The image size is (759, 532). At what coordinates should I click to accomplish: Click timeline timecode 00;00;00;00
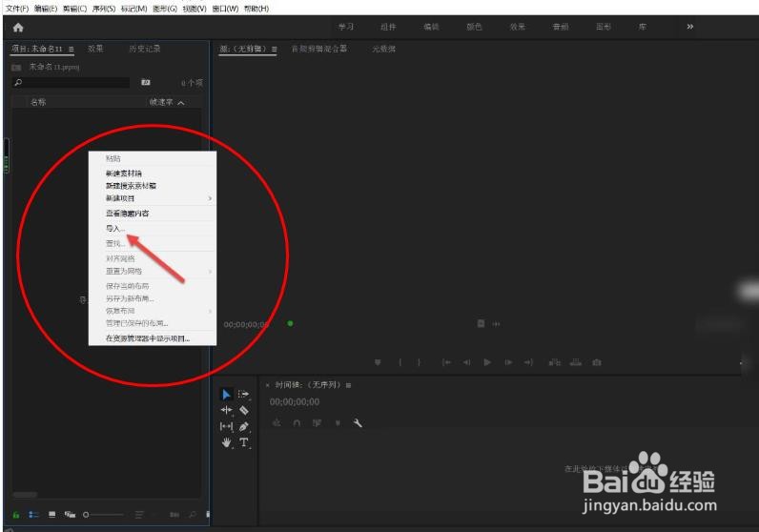[295, 401]
